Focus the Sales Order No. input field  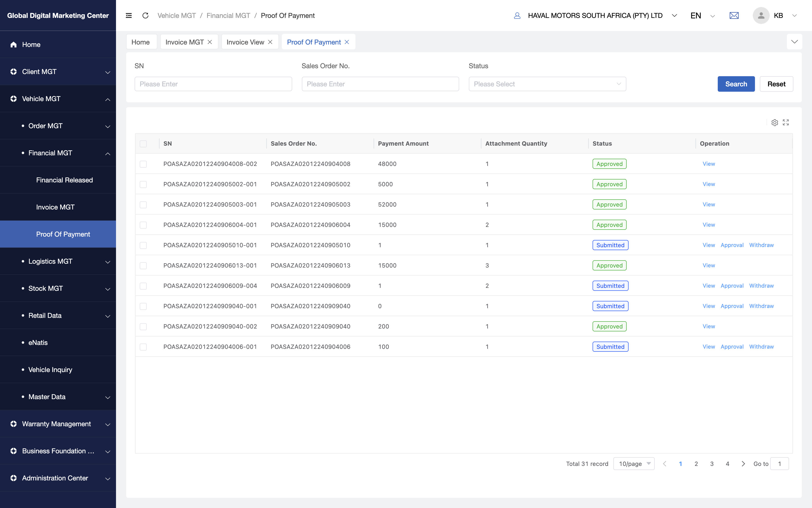pyautogui.click(x=380, y=84)
